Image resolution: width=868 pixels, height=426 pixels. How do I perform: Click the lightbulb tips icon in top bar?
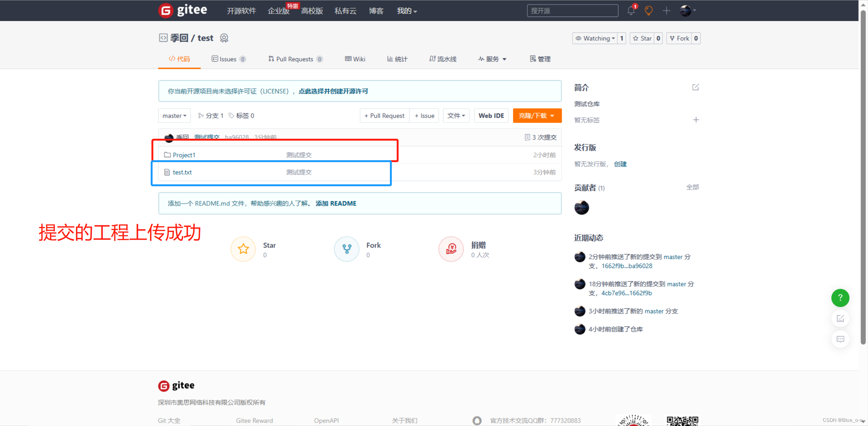click(x=648, y=11)
